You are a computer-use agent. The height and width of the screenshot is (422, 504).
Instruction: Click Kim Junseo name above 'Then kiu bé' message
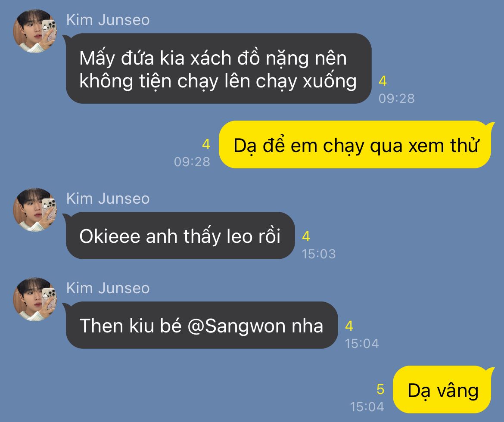coord(108,288)
